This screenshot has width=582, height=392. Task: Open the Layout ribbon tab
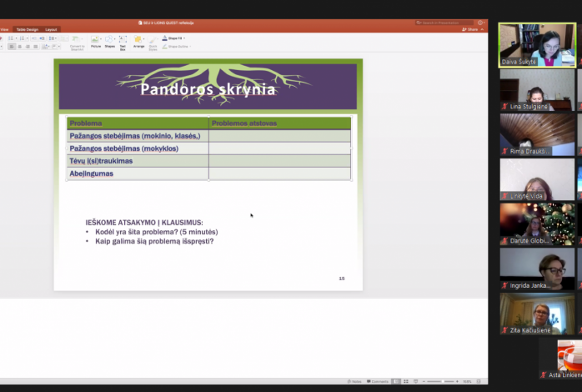pos(51,29)
